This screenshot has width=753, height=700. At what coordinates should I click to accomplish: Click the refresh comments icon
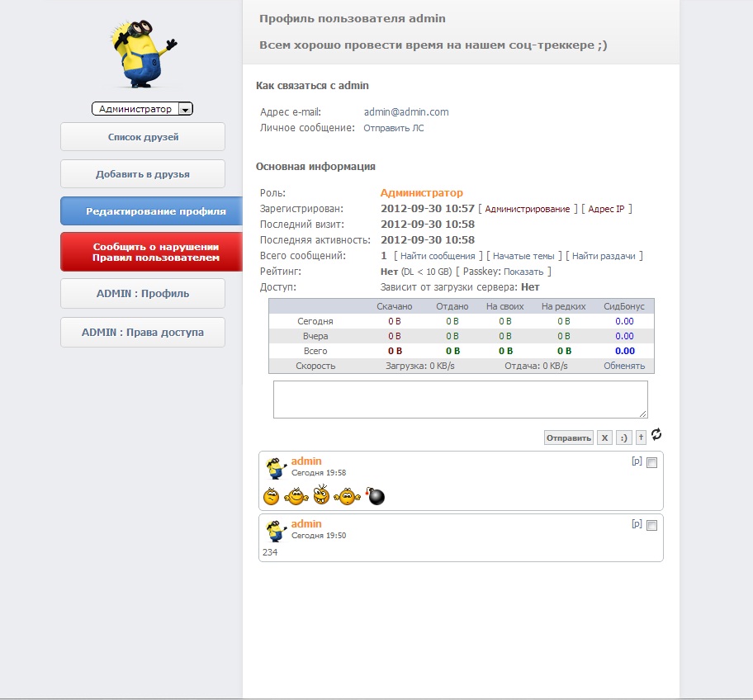point(656,434)
